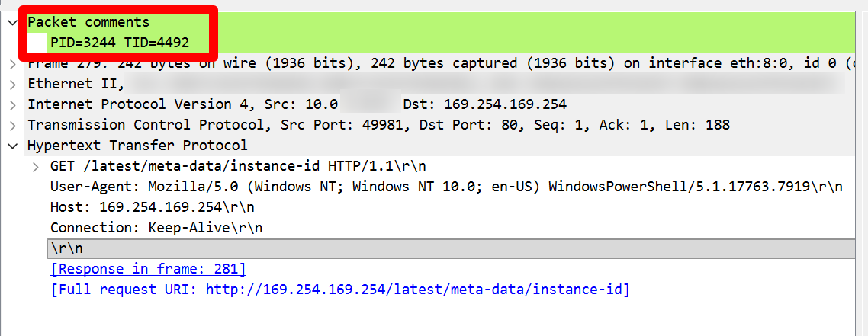Expand Transmission Control Protocol arrow

pos(13,125)
